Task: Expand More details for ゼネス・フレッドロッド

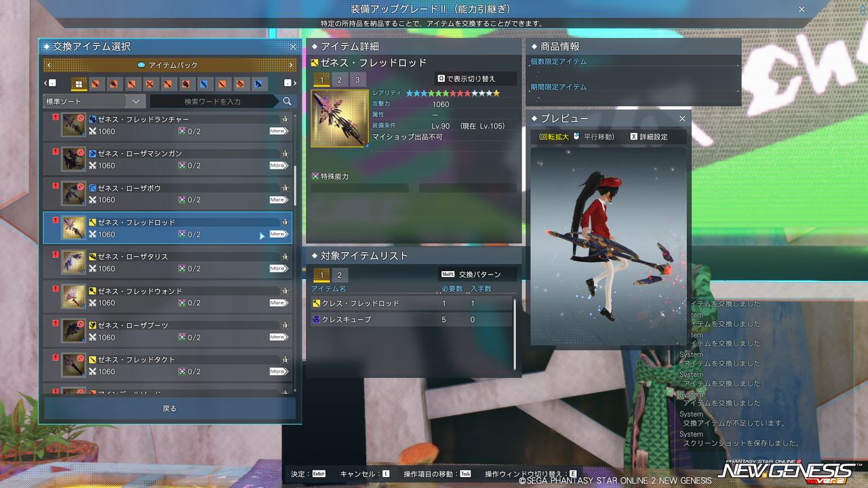Action: pos(278,235)
